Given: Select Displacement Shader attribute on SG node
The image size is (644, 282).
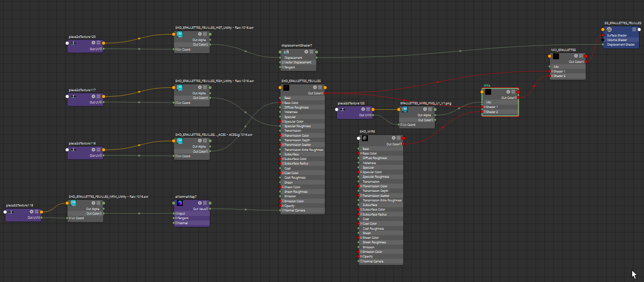Looking at the screenshot, I should point(621,45).
